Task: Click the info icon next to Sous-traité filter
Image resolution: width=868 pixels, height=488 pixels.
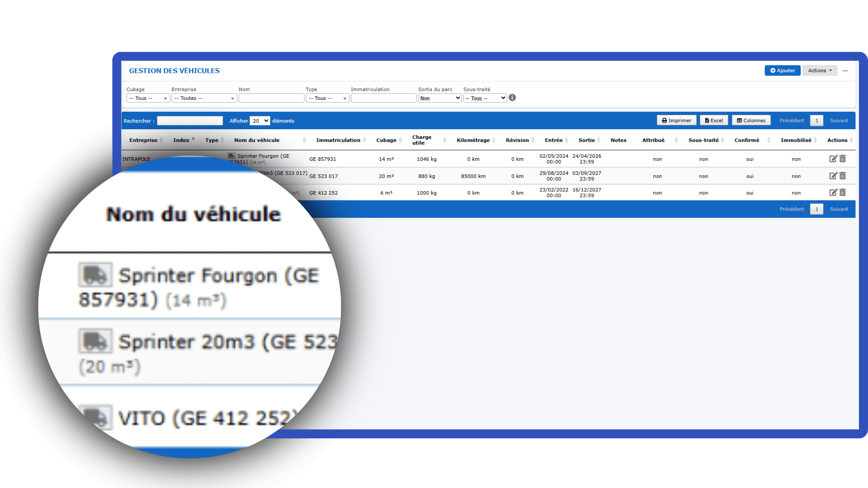Action: point(512,98)
